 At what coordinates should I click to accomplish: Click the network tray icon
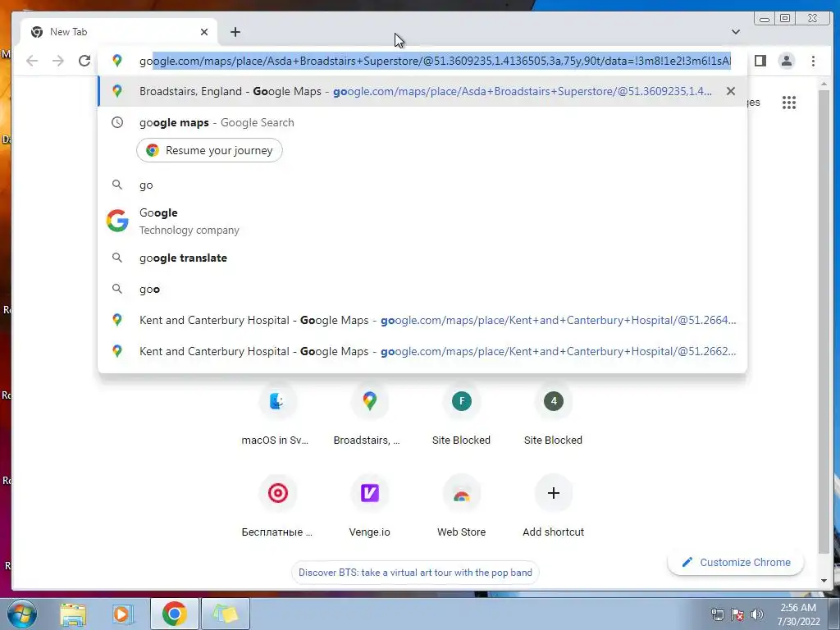click(717, 614)
